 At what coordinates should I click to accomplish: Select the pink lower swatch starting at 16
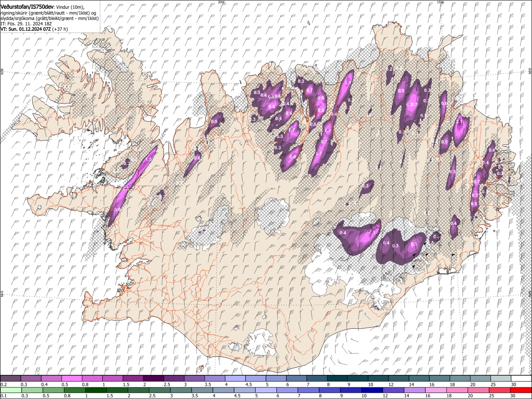click(x=436, y=390)
